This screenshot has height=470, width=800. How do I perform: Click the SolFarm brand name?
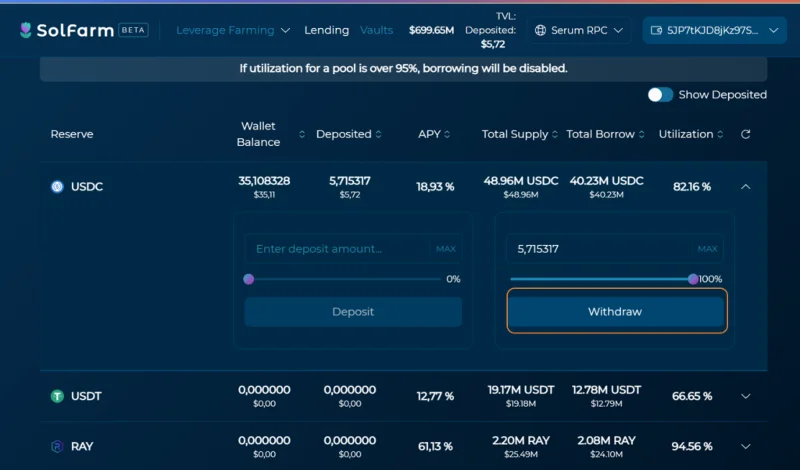point(75,31)
